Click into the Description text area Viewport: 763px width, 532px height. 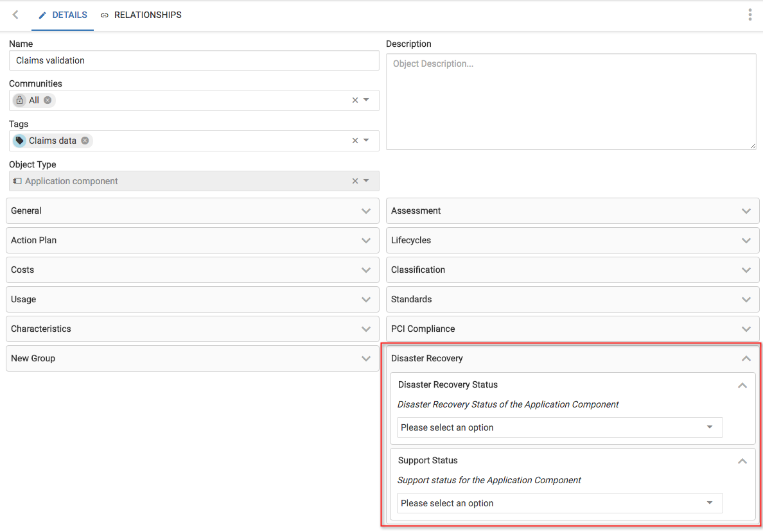click(x=570, y=101)
